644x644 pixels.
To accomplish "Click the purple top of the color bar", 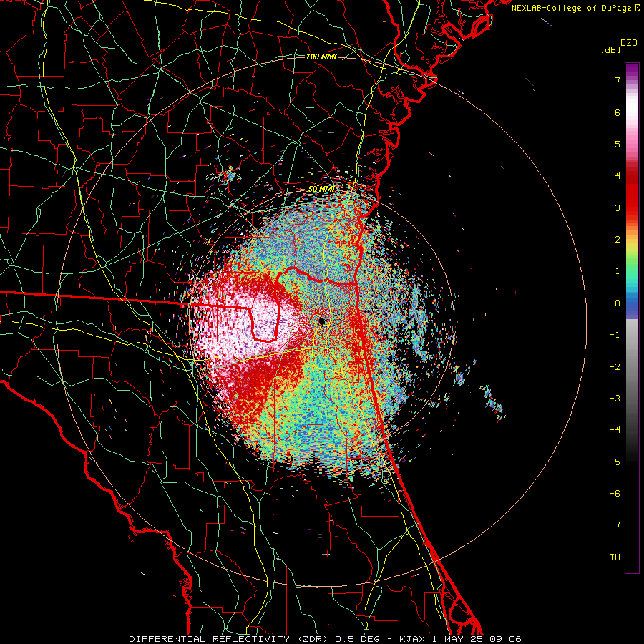I will (632, 70).
